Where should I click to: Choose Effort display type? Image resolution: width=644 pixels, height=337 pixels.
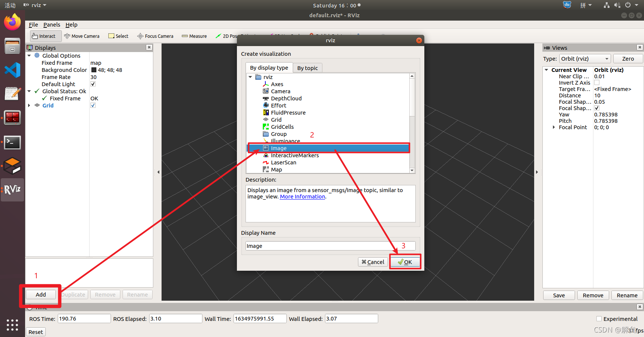(278, 106)
